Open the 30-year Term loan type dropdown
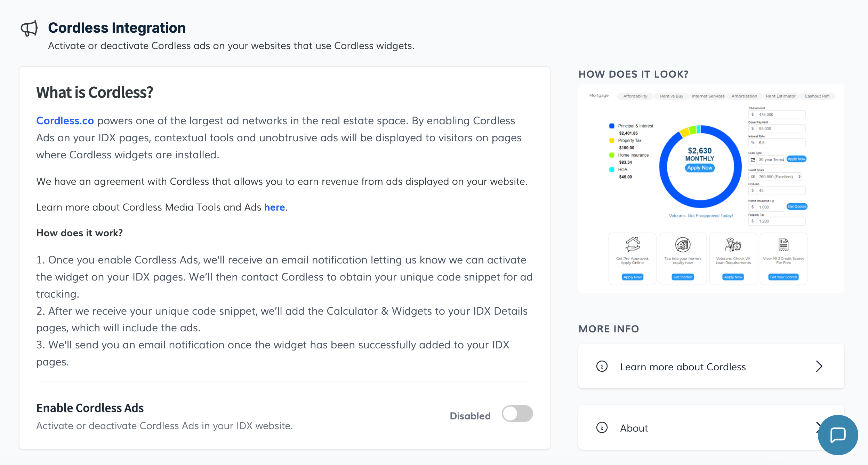 pos(767,160)
